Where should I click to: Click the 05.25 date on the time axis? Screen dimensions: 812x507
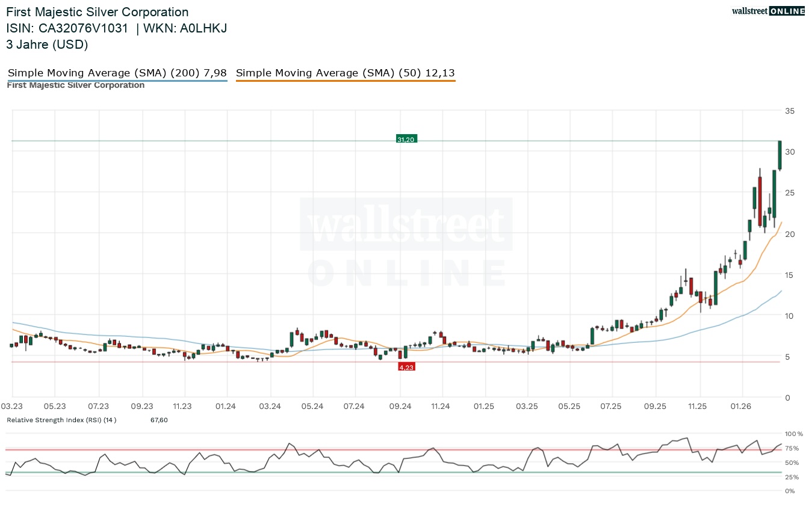(569, 407)
